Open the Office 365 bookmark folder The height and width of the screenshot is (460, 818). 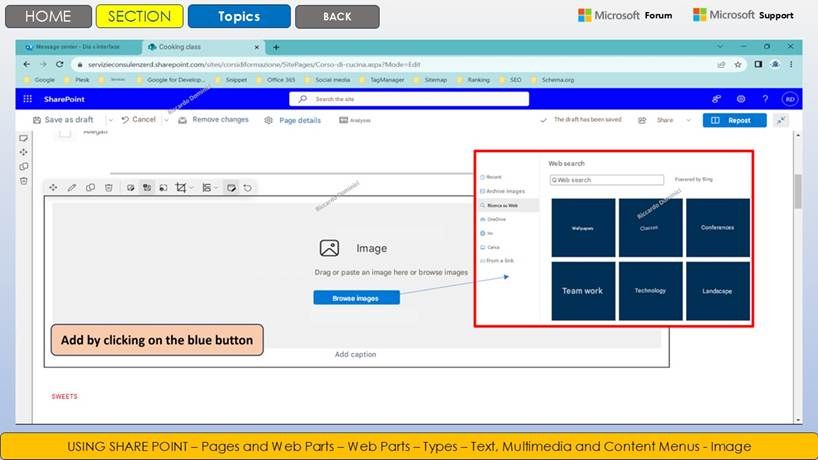(276, 80)
